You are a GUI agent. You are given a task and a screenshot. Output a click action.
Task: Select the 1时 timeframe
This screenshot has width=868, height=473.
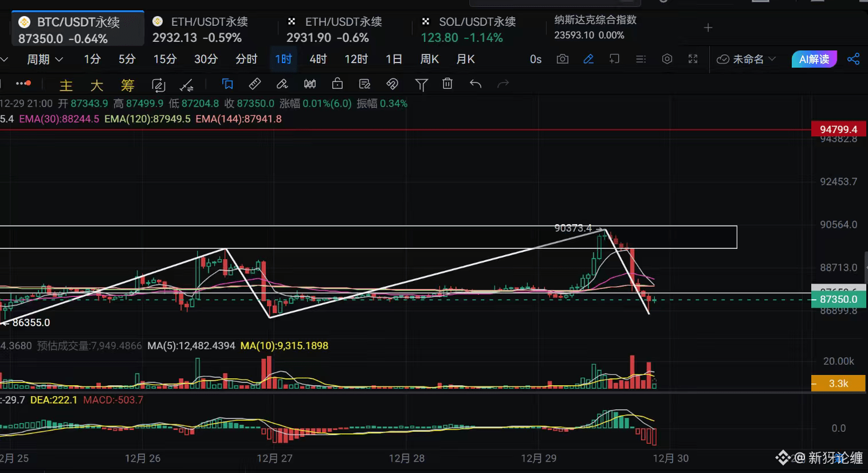point(284,59)
